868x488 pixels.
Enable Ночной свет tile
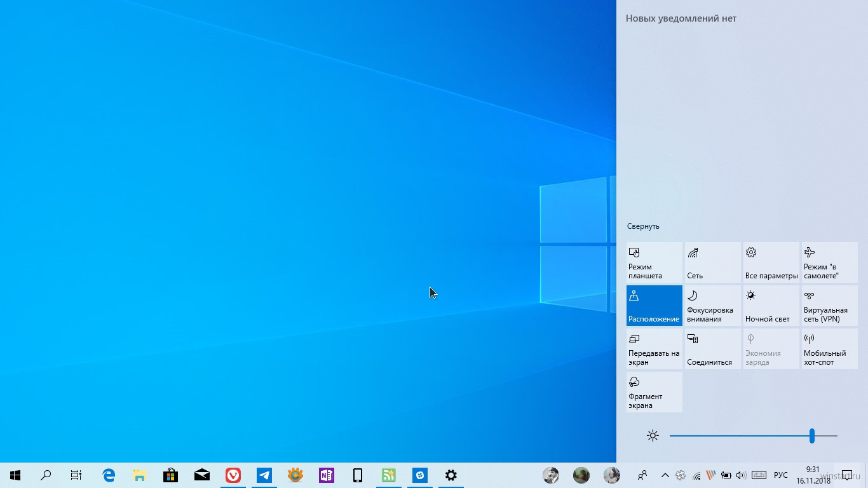(771, 306)
